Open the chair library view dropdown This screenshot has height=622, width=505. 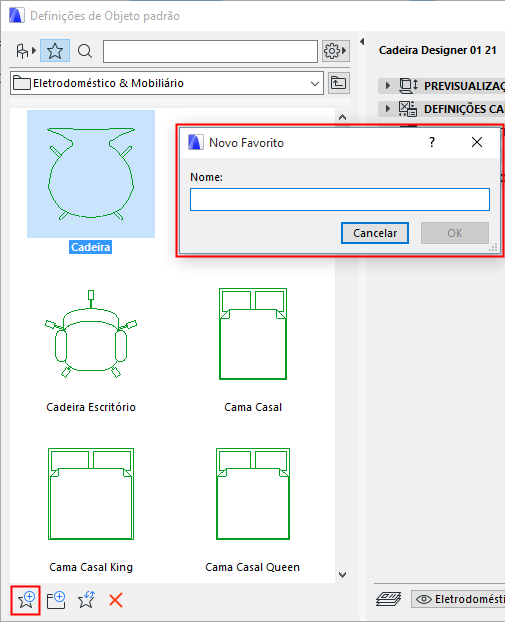pyautogui.click(x=25, y=51)
